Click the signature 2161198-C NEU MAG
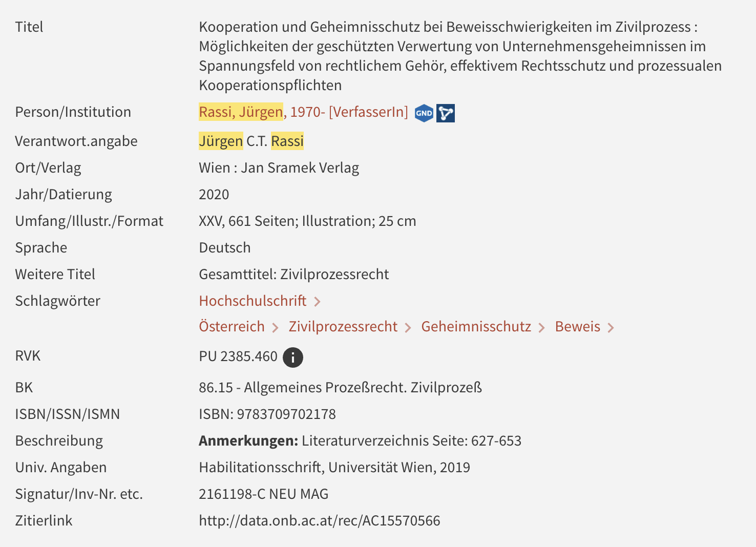Screen dimensions: 756x547 tap(264, 494)
